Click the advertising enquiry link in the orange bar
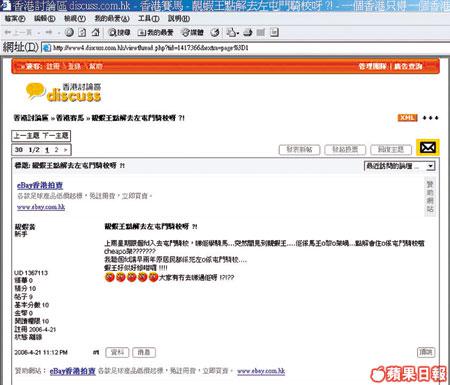This screenshot has width=450, height=385. click(408, 66)
